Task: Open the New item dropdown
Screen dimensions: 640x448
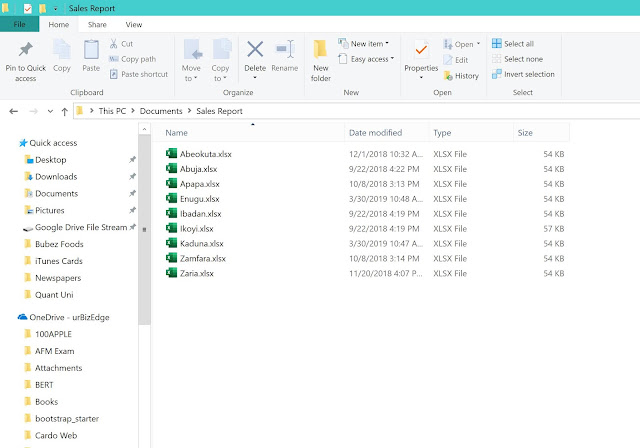Action: [x=364, y=44]
